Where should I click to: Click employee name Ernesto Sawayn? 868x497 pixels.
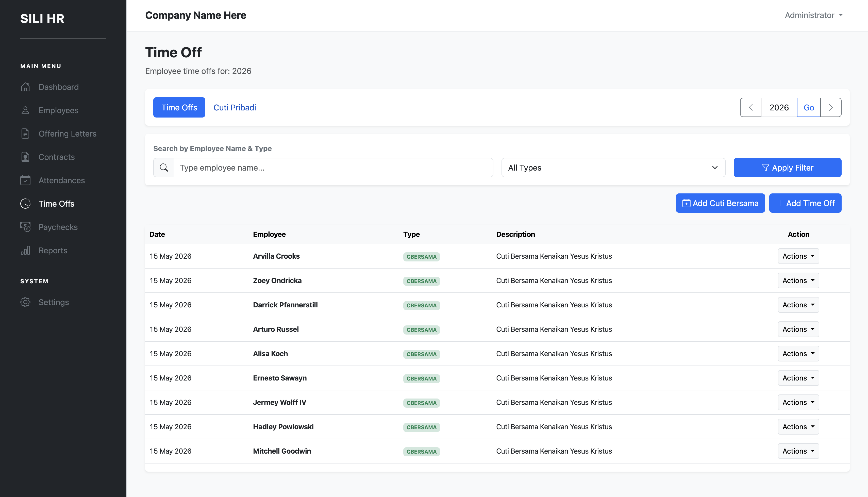click(x=280, y=378)
